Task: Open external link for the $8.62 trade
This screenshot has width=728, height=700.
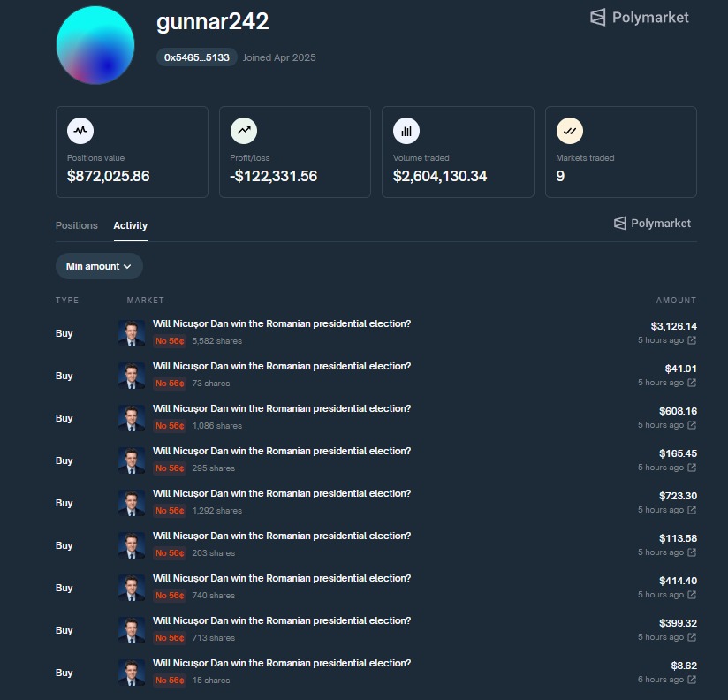Action: (692, 679)
